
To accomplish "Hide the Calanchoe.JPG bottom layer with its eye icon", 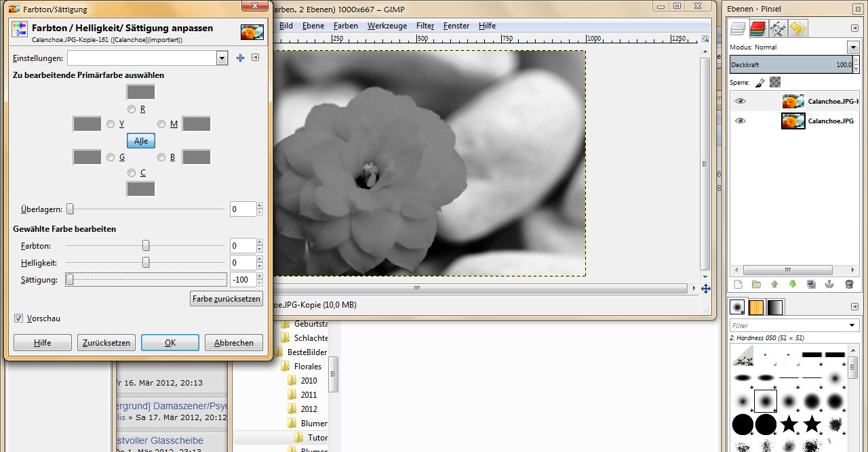I will pyautogui.click(x=740, y=121).
